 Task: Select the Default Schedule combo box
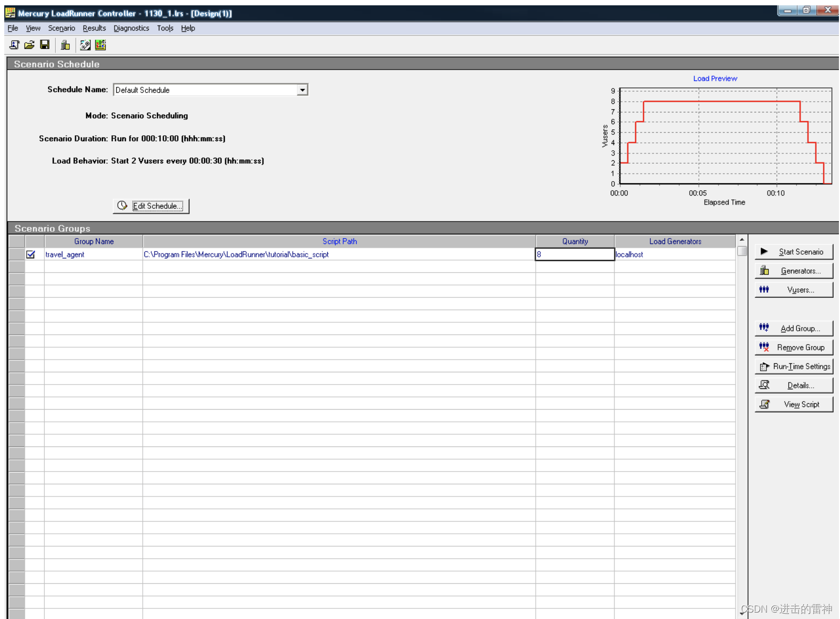coord(211,90)
